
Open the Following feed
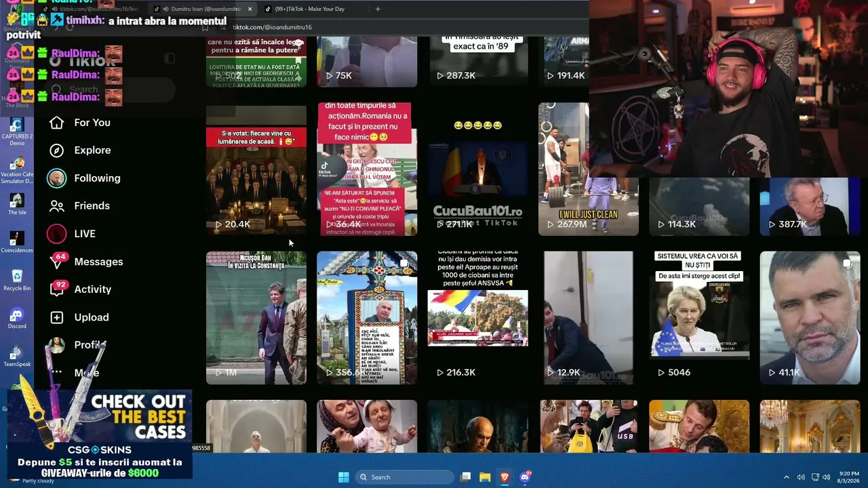(x=84, y=178)
